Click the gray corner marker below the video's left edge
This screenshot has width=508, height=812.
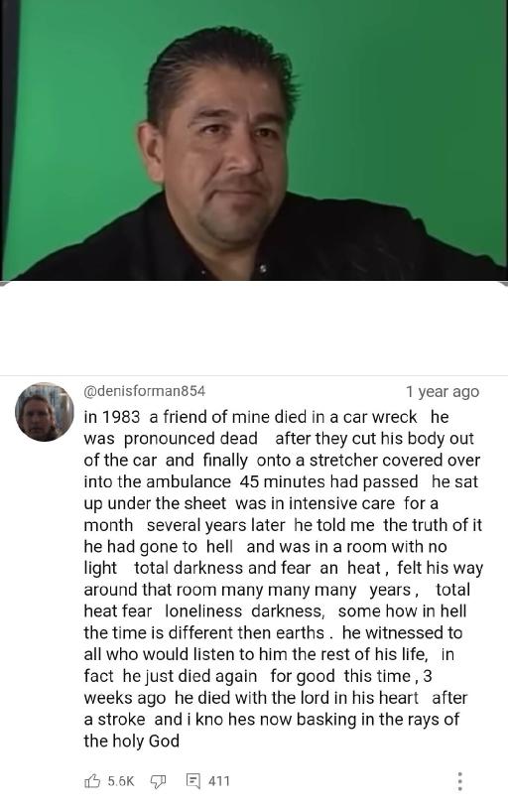coord(4,283)
